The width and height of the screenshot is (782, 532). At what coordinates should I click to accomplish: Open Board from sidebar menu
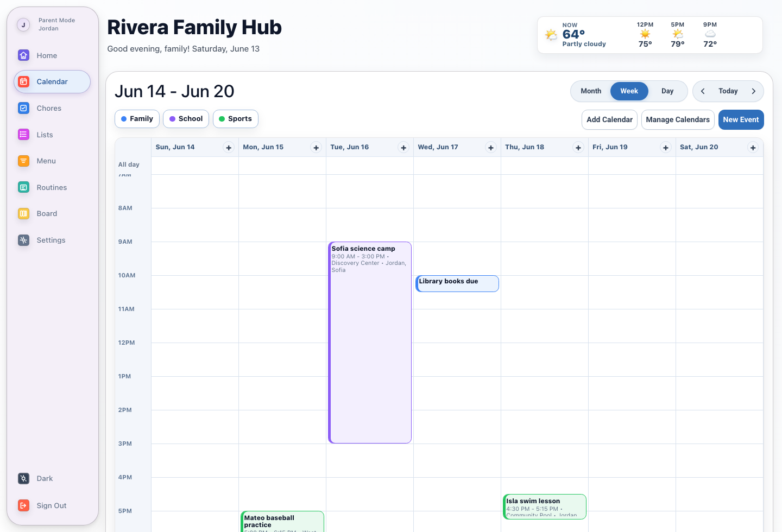[x=52, y=213]
